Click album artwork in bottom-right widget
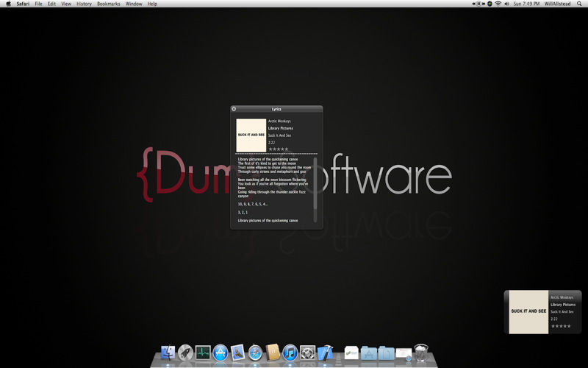The height and width of the screenshot is (368, 588). tap(528, 311)
